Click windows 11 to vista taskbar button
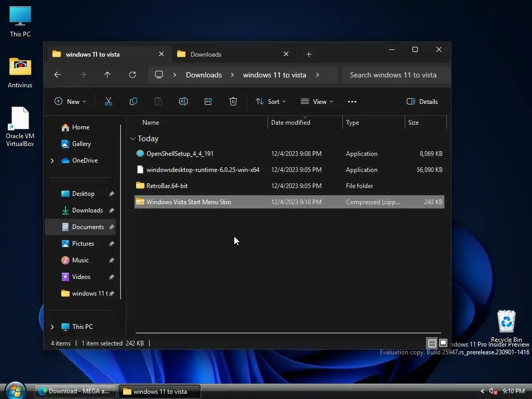The height and width of the screenshot is (399, 532). pyautogui.click(x=159, y=391)
